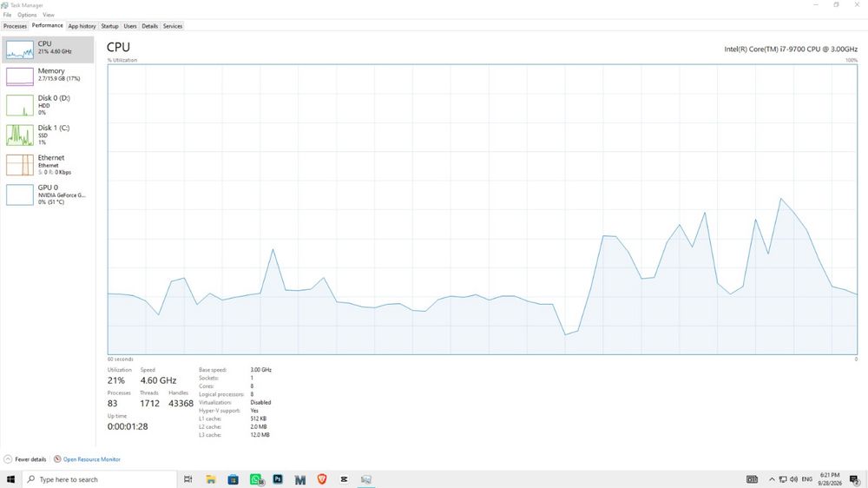
Task: Switch to the Details tab
Action: [149, 26]
